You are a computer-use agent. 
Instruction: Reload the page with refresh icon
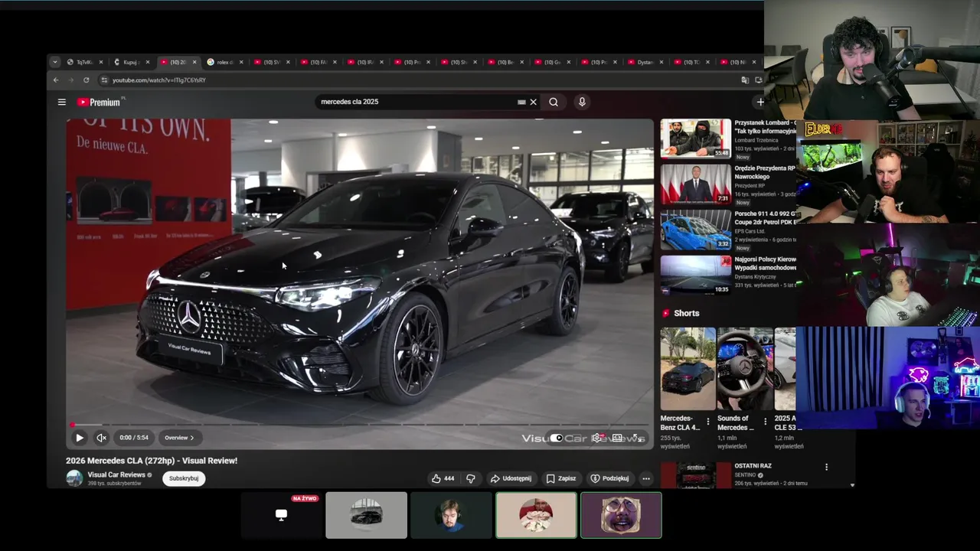86,80
